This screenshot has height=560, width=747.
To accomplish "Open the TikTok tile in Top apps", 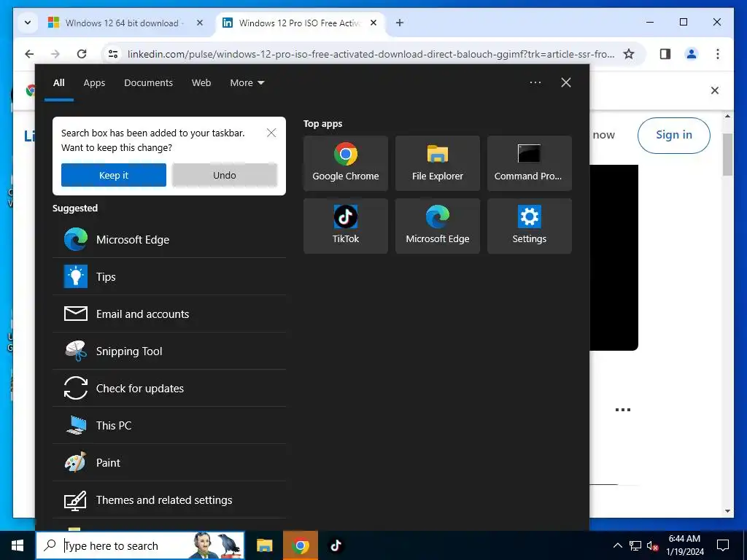I will click(x=345, y=226).
